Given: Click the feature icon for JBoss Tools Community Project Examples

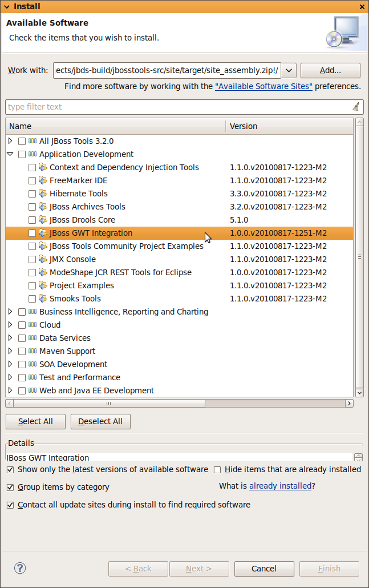Looking at the screenshot, I should click(x=43, y=246).
